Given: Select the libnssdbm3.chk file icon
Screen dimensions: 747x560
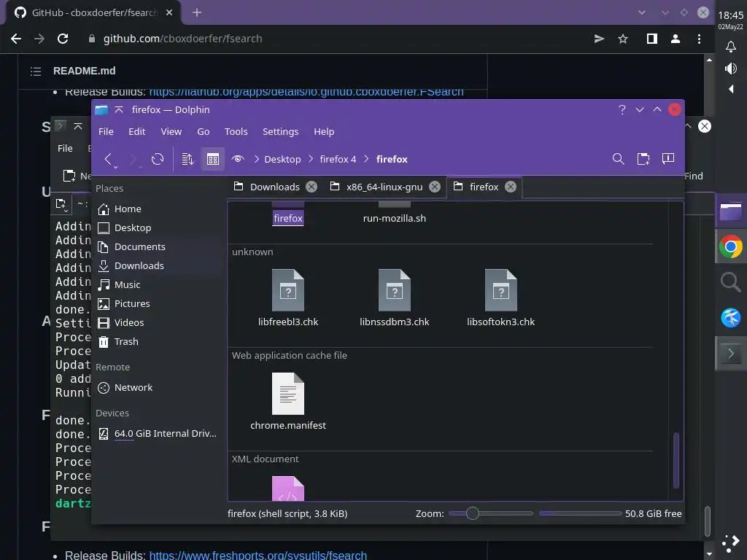Looking at the screenshot, I should click(x=395, y=290).
